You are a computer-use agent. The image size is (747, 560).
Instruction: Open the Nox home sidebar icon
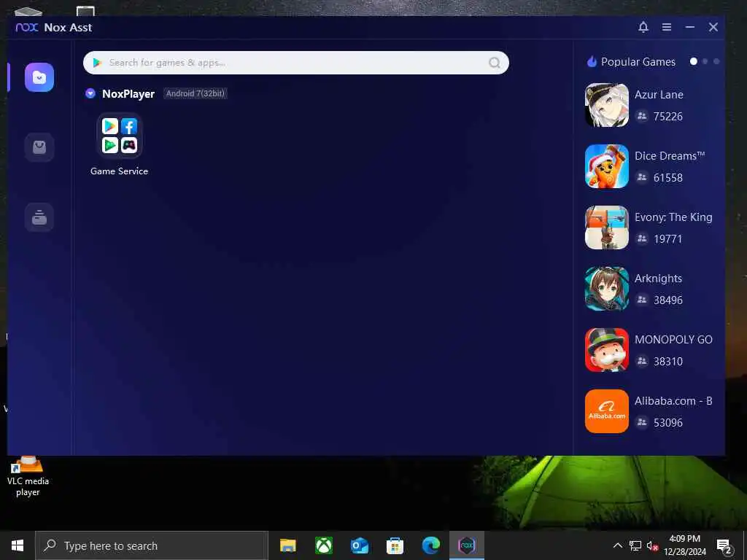pyautogui.click(x=39, y=77)
